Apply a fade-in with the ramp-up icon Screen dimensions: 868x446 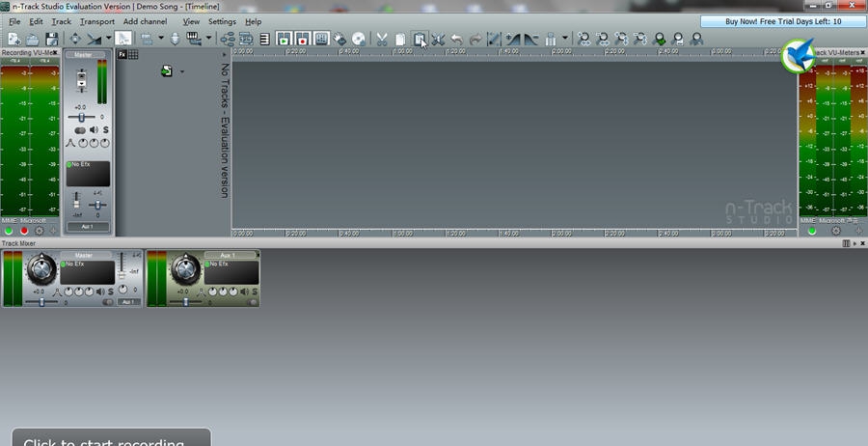(513, 39)
